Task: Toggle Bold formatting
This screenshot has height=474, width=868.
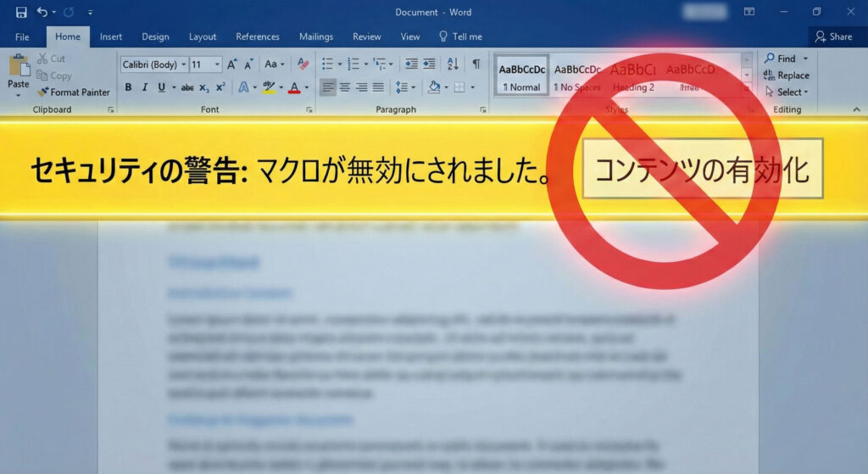Action: [x=128, y=87]
